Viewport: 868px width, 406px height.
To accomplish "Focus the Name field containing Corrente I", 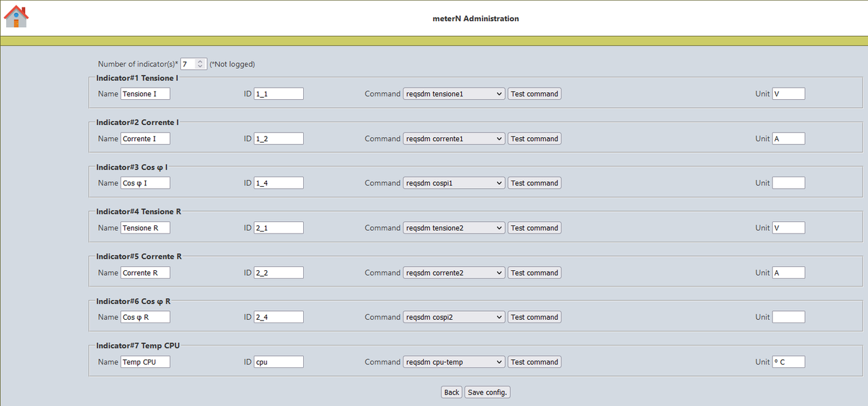I will tap(145, 139).
